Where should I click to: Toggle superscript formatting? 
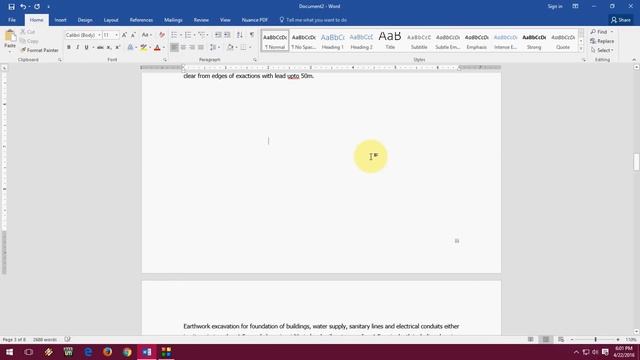(x=118, y=48)
